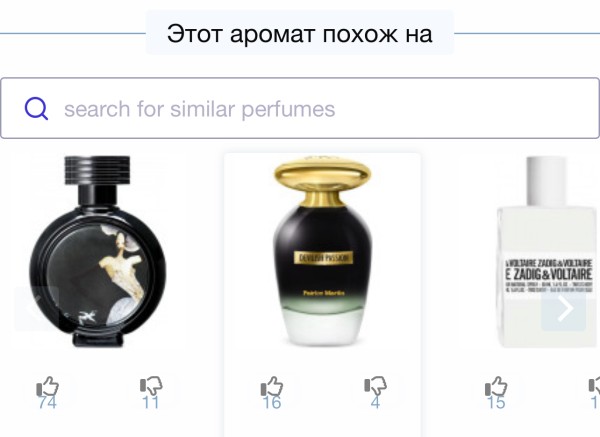Click the 74 likes count

[x=47, y=403]
